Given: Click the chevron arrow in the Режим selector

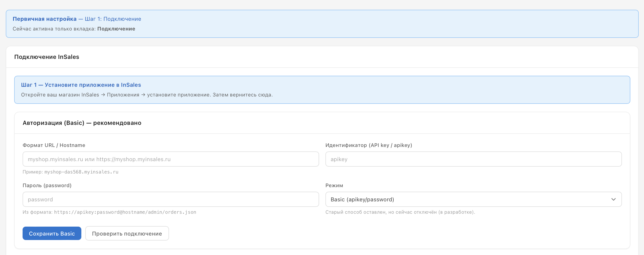Looking at the screenshot, I should 613,199.
